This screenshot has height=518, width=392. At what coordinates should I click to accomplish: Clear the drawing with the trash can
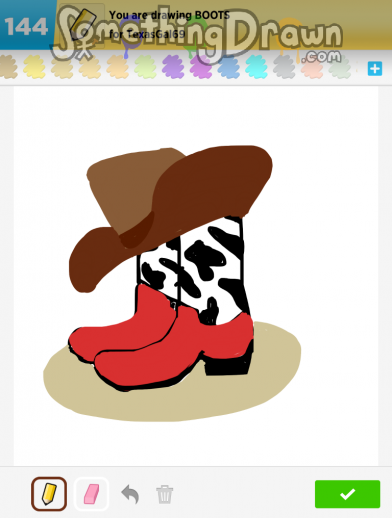165,494
